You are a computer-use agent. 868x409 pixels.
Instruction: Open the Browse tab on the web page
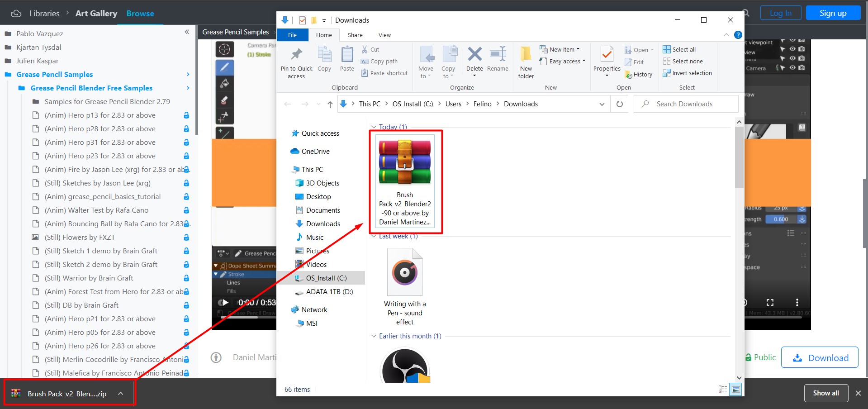click(x=140, y=14)
